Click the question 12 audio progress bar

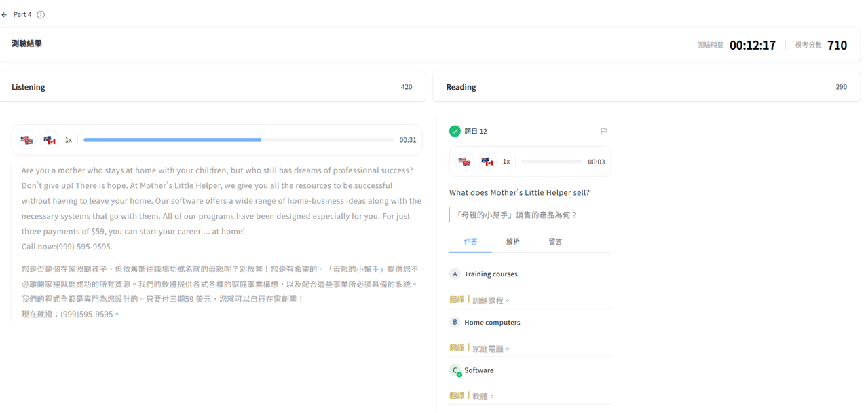pos(552,162)
